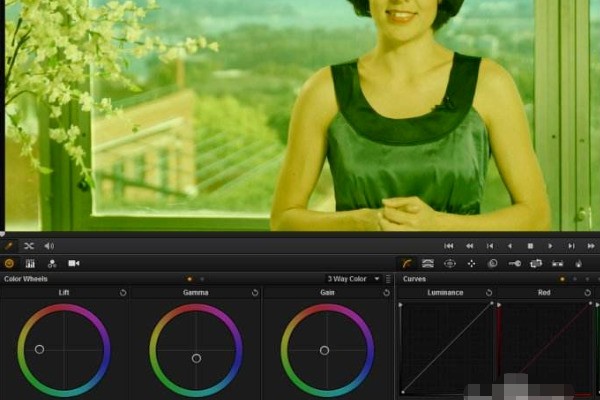
Task: Reset the Lift color wheel
Action: (123, 293)
